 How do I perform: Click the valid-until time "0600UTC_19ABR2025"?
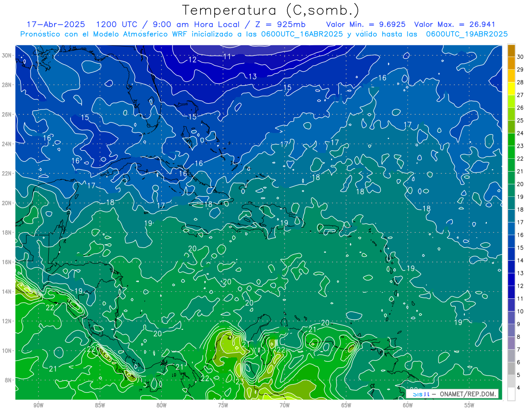467,34
